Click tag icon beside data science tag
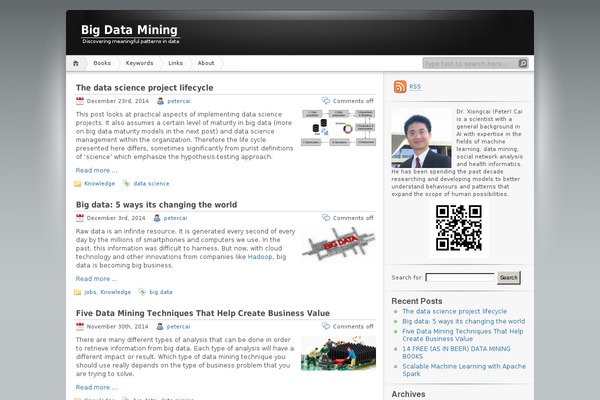The width and height of the screenshot is (600, 400). coord(126,184)
